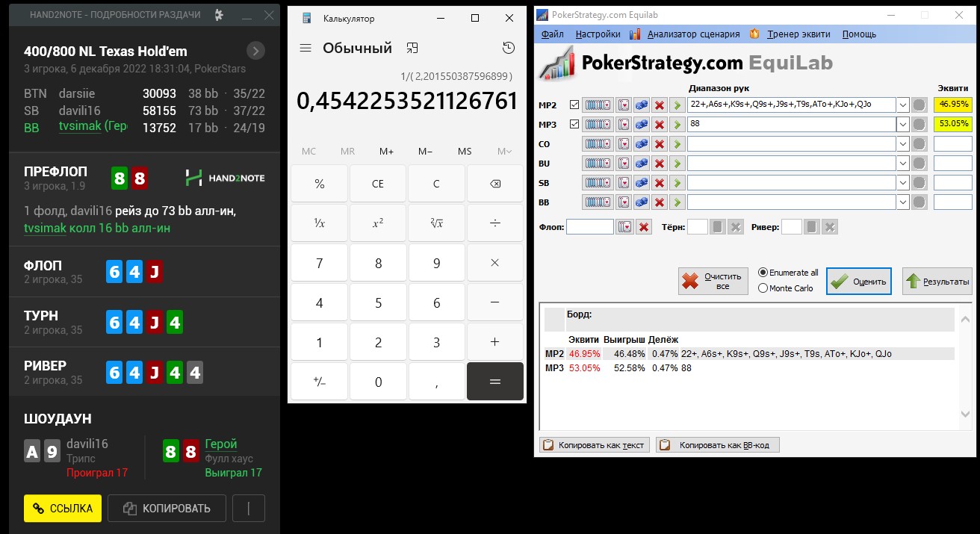Click the Очистить все button
The height and width of the screenshot is (534, 980).
pos(713,281)
